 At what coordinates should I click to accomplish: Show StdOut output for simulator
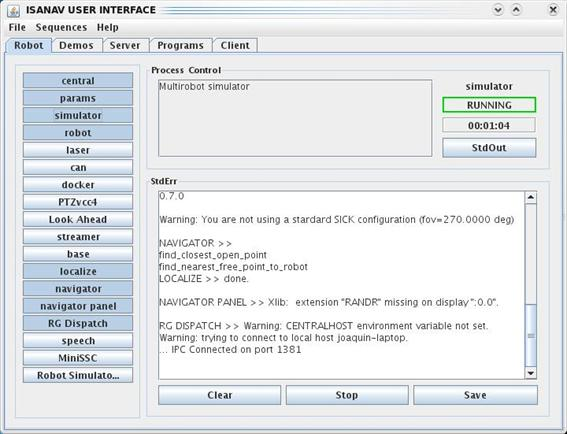click(x=489, y=148)
